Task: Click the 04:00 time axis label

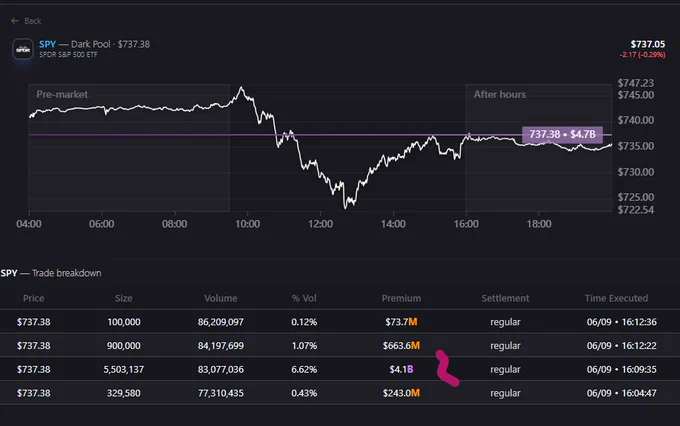Action: point(29,224)
